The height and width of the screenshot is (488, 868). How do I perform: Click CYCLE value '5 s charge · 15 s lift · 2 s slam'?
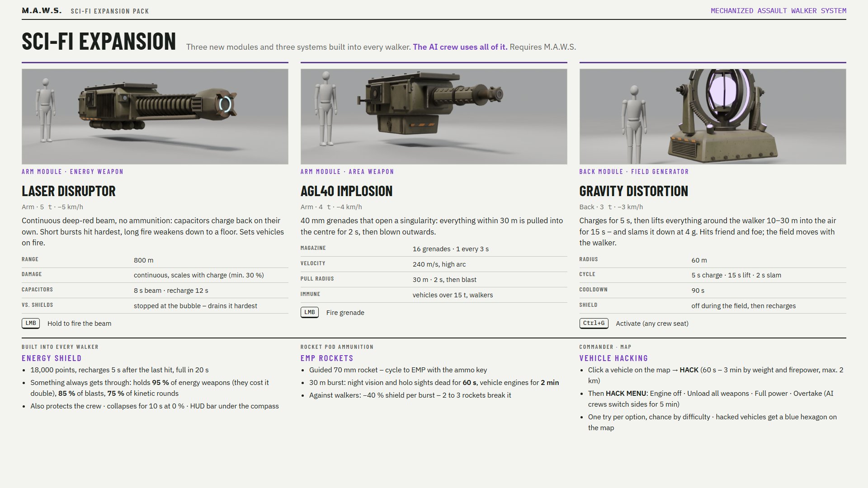click(x=736, y=275)
